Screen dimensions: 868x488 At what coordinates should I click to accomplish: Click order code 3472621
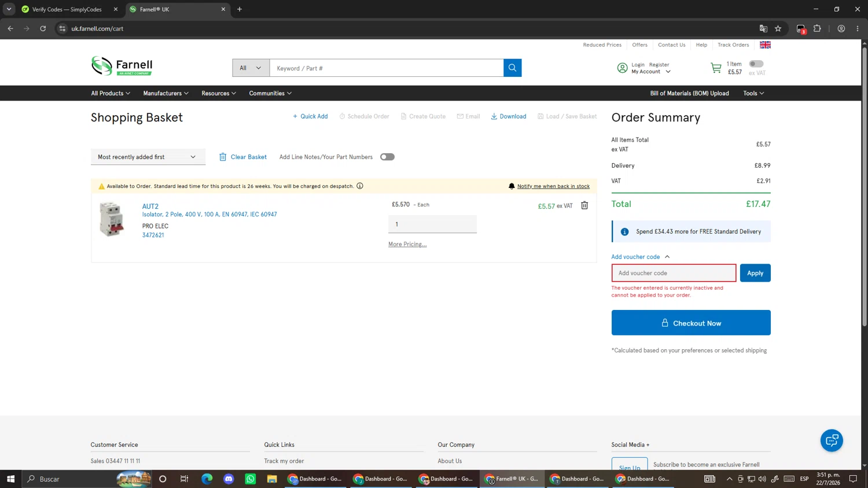pos(153,235)
